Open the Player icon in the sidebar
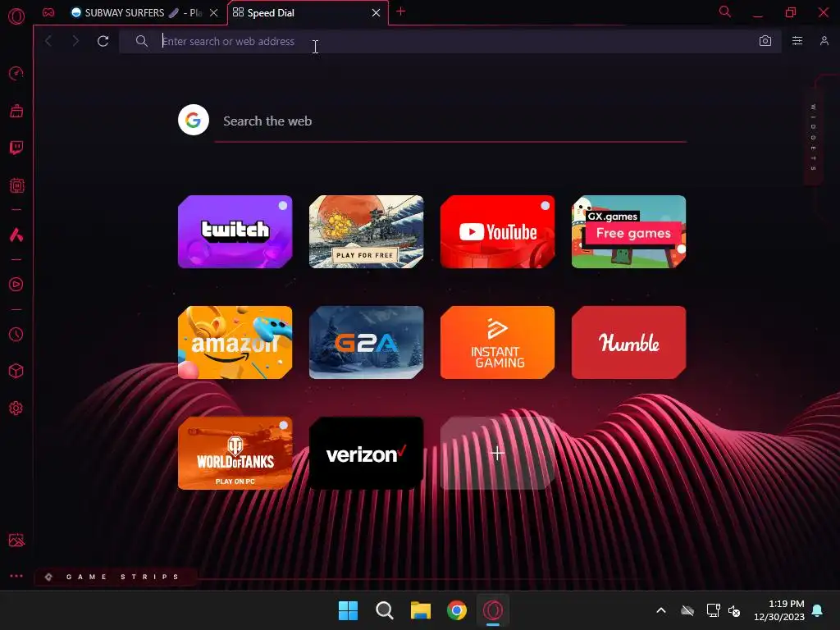 coord(16,285)
